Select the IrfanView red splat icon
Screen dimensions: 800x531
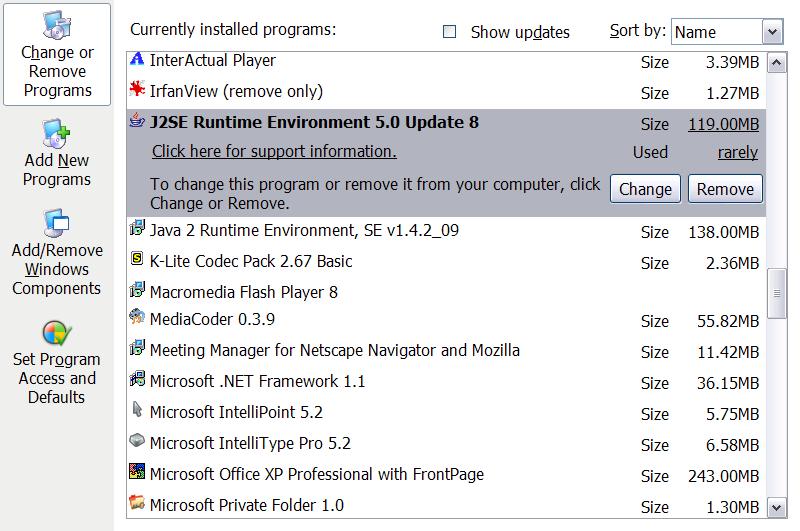click(x=137, y=89)
